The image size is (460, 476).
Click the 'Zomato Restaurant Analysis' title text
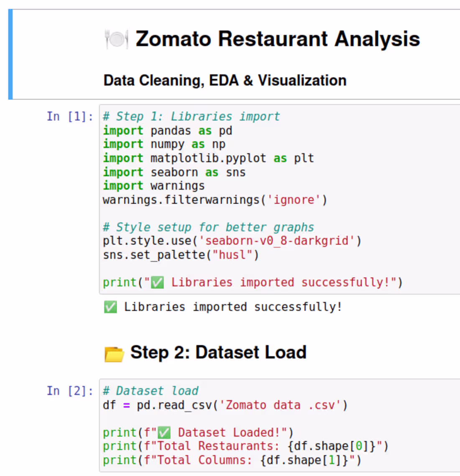tap(277, 38)
